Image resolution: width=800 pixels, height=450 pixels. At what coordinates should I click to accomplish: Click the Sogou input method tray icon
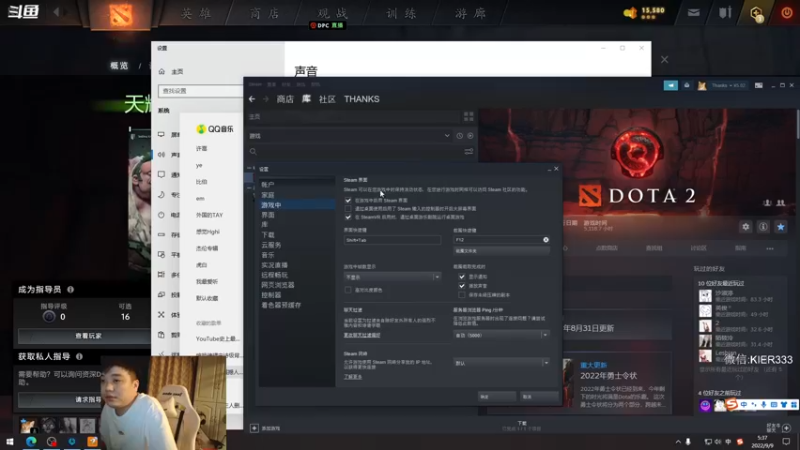740,442
